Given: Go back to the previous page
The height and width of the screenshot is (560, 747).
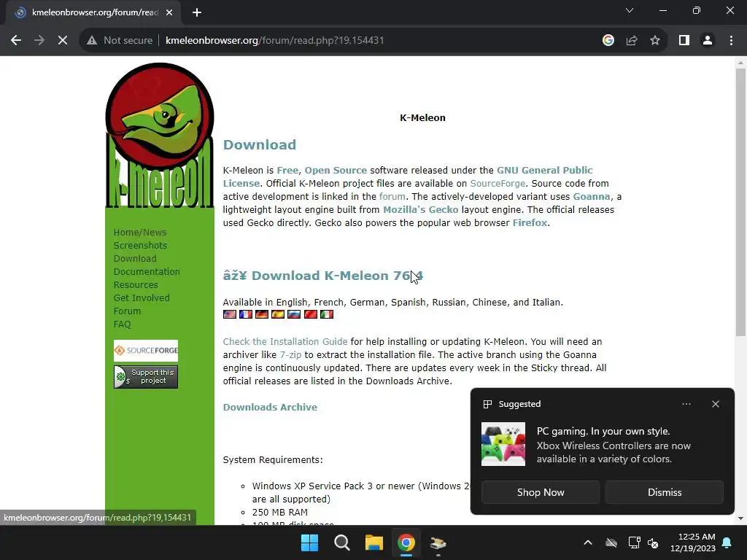Looking at the screenshot, I should point(16,41).
